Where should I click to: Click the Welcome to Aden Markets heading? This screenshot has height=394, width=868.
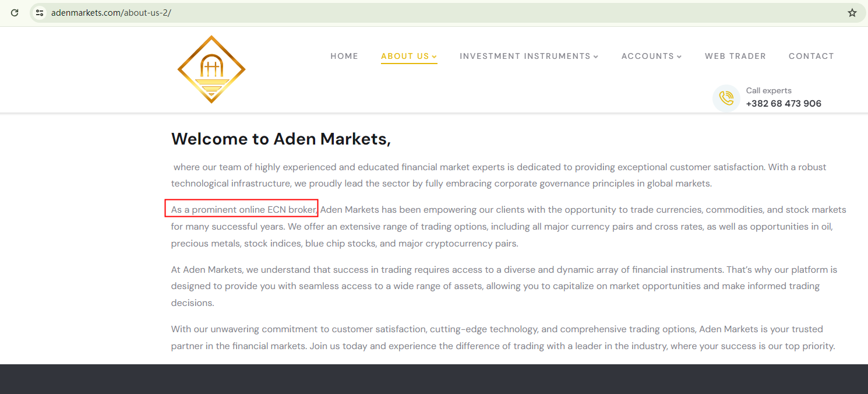pos(281,139)
